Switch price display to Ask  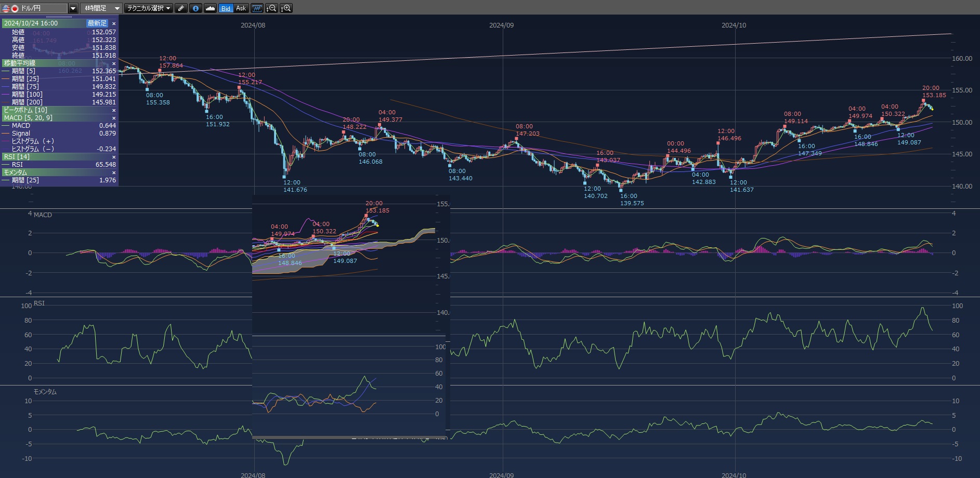click(241, 8)
